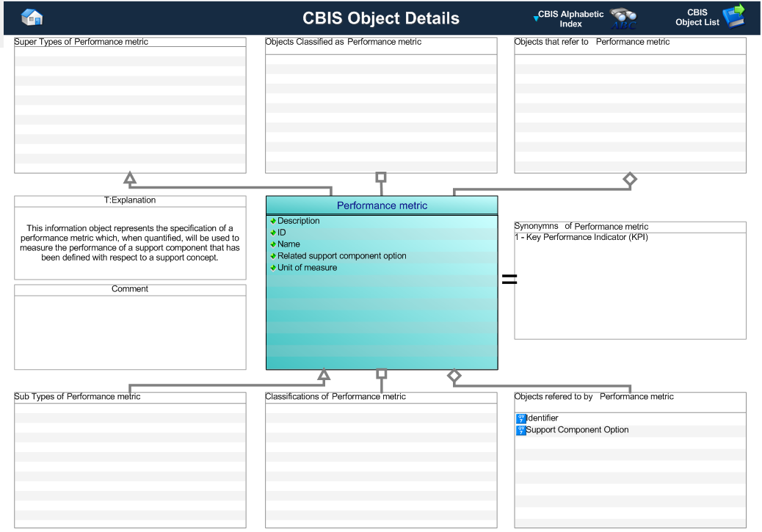Click the CBIS Object List label

[697, 18]
